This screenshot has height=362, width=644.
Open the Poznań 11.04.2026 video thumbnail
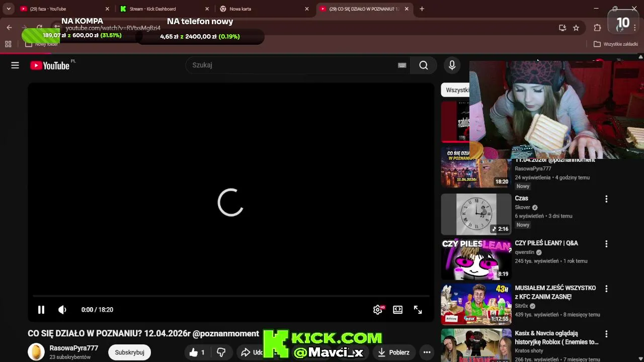476,167
